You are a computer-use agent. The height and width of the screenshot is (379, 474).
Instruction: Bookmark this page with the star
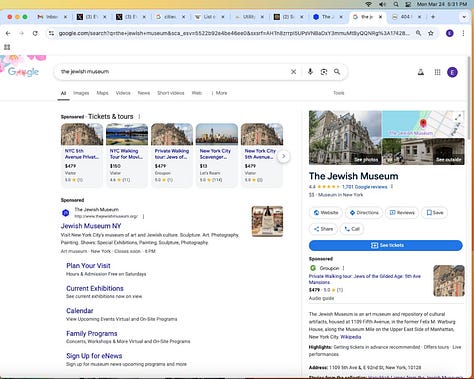431,33
